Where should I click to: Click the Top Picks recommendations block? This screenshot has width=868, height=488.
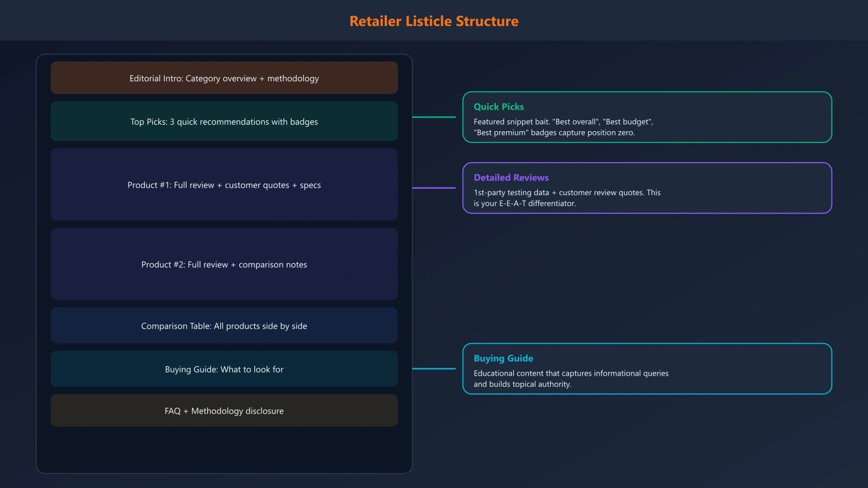pyautogui.click(x=224, y=121)
